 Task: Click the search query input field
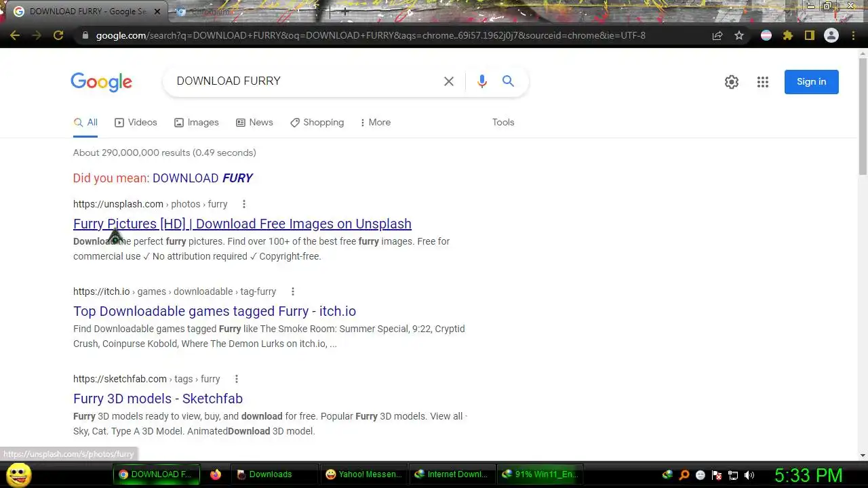coord(305,81)
